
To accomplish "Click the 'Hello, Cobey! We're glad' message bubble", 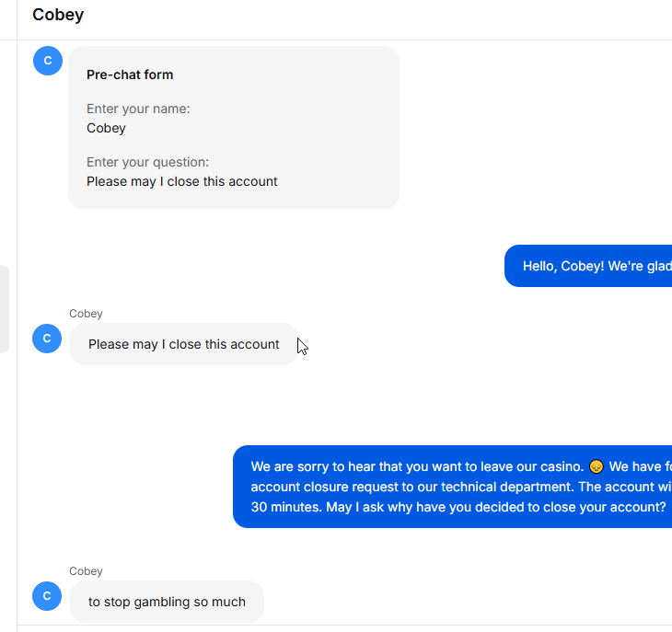I will [588, 266].
